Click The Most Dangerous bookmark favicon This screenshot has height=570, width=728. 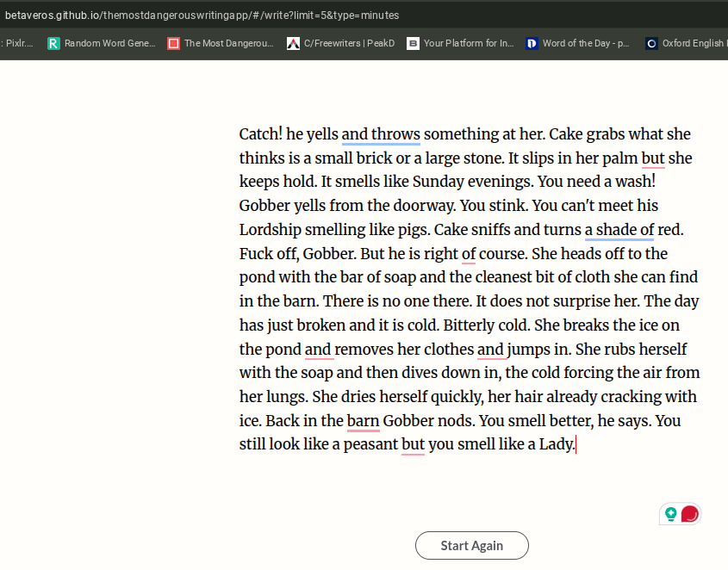pyautogui.click(x=173, y=43)
